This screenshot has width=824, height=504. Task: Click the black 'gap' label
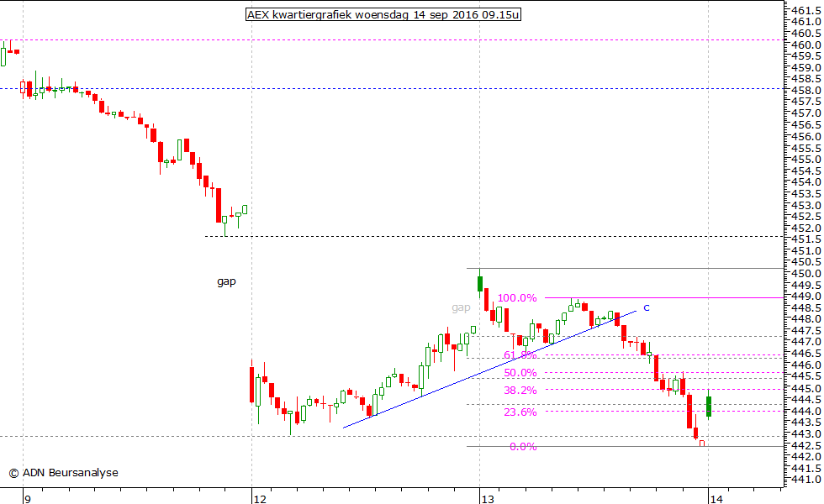point(226,282)
